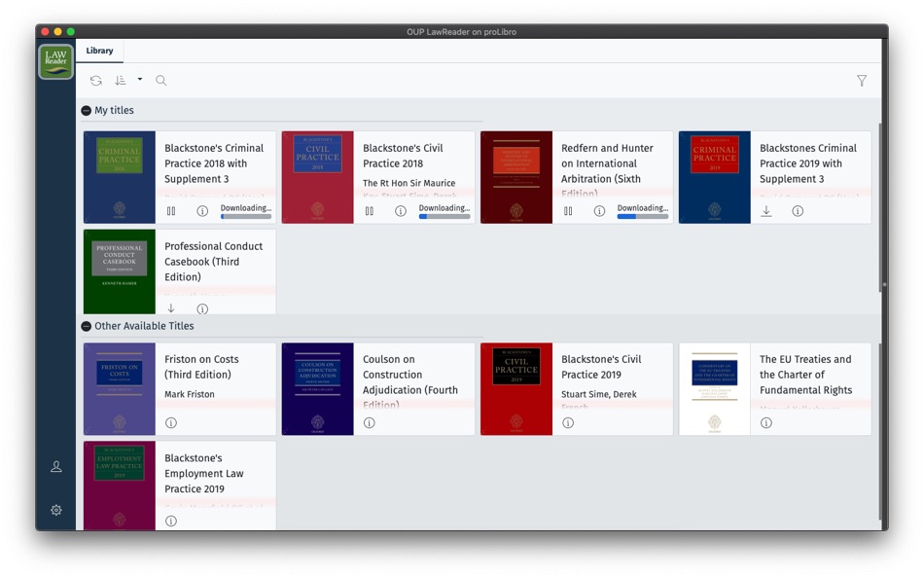Switch to the Library tab

click(99, 51)
